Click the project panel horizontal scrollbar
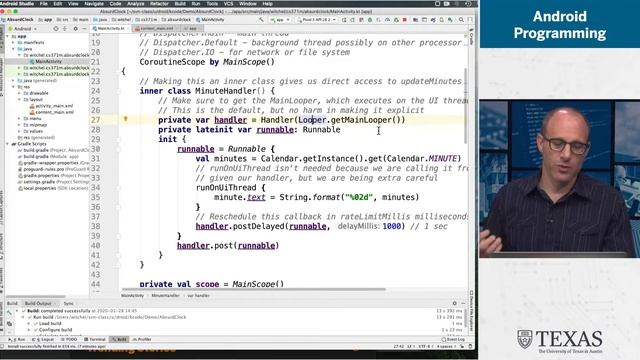This screenshot has width=640, height=360. point(36,296)
